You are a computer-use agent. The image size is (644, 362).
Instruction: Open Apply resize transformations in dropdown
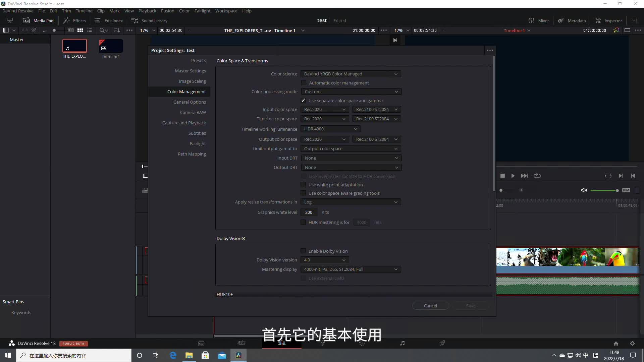point(351,202)
